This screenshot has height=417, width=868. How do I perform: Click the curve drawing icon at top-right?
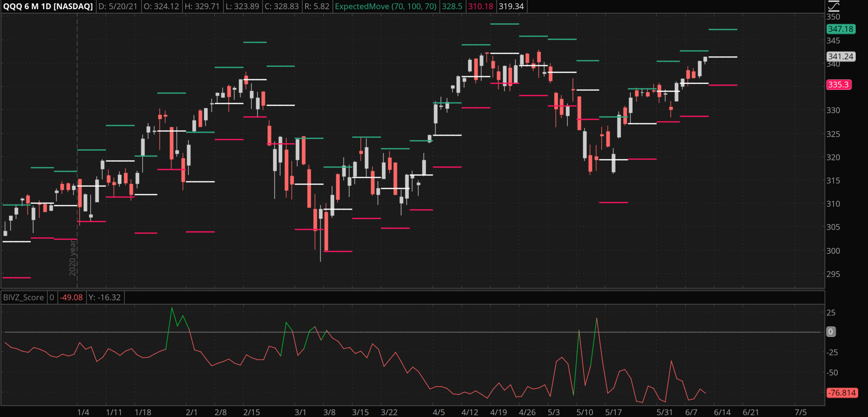click(834, 6)
